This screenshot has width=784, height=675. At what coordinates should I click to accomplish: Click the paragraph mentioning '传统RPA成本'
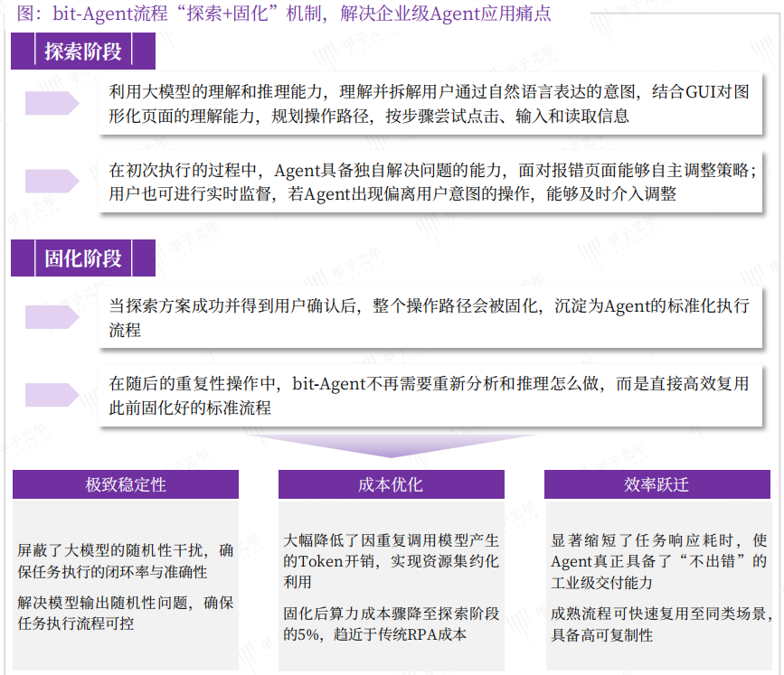click(391, 623)
